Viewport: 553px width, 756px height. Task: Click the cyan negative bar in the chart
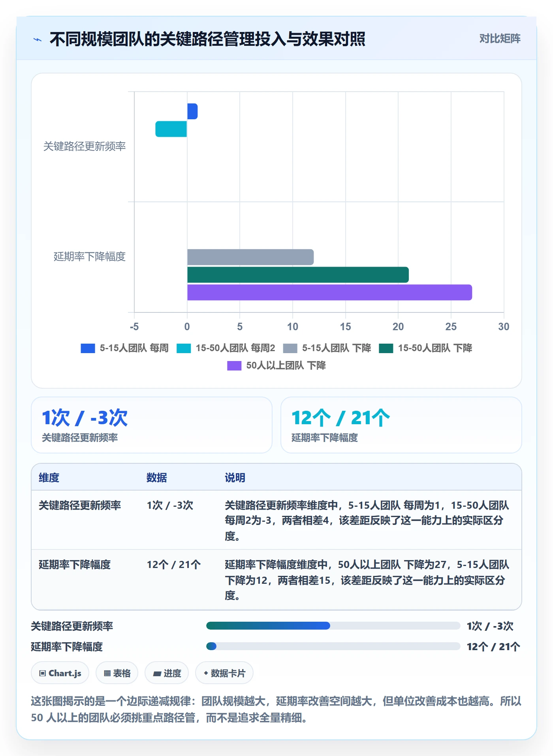coord(171,129)
